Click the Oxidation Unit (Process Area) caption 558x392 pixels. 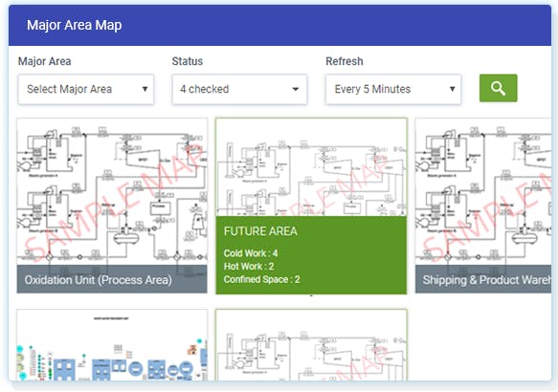[99, 280]
